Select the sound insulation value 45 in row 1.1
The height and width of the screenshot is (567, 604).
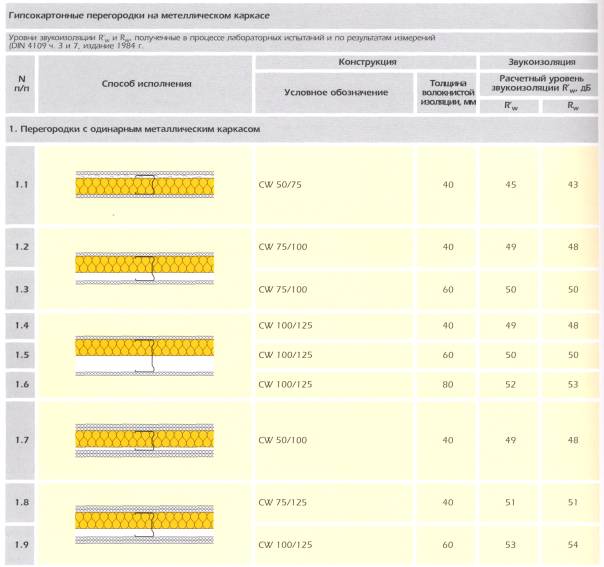509,184
